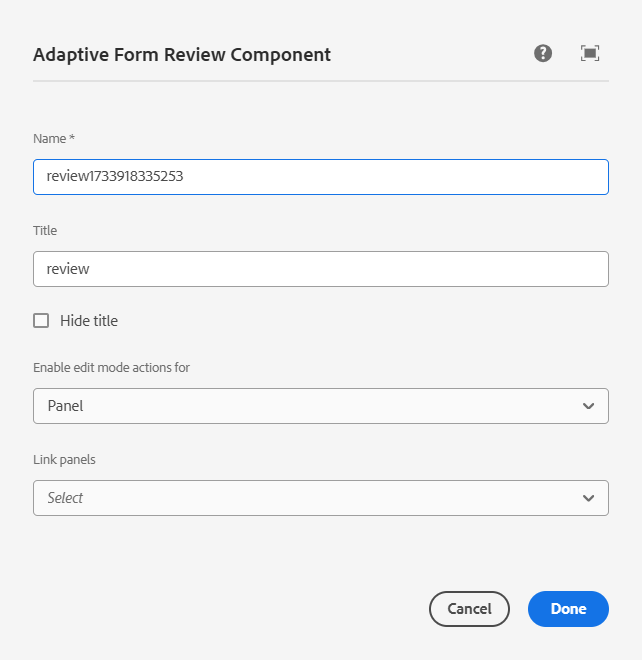The image size is (642, 660).
Task: Click the 'review1733918335253' text in the Name field
Action: pos(114,177)
